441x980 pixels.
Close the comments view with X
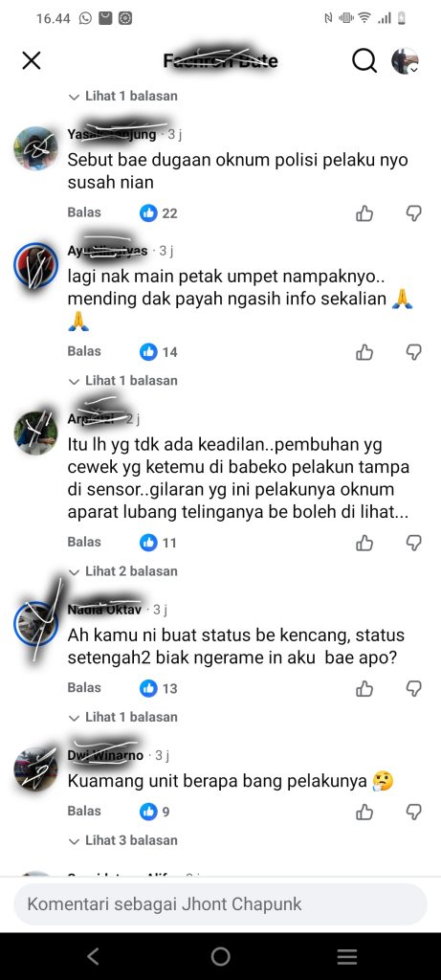click(x=32, y=60)
